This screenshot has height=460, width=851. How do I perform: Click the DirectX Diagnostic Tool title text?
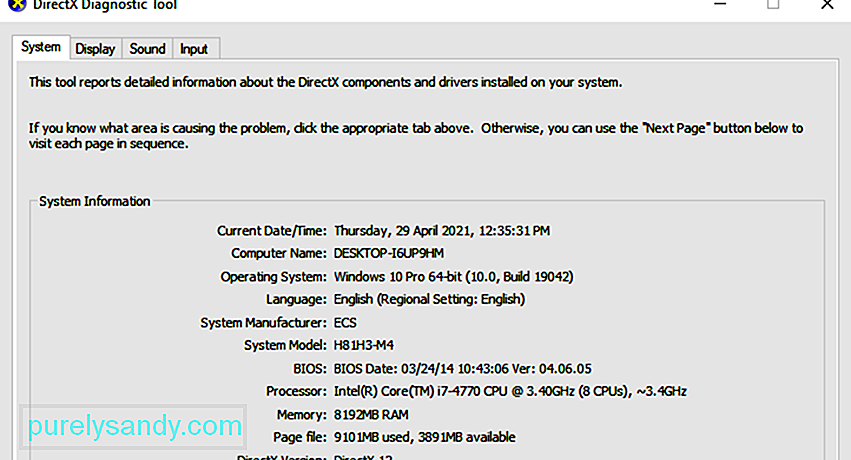point(105,5)
